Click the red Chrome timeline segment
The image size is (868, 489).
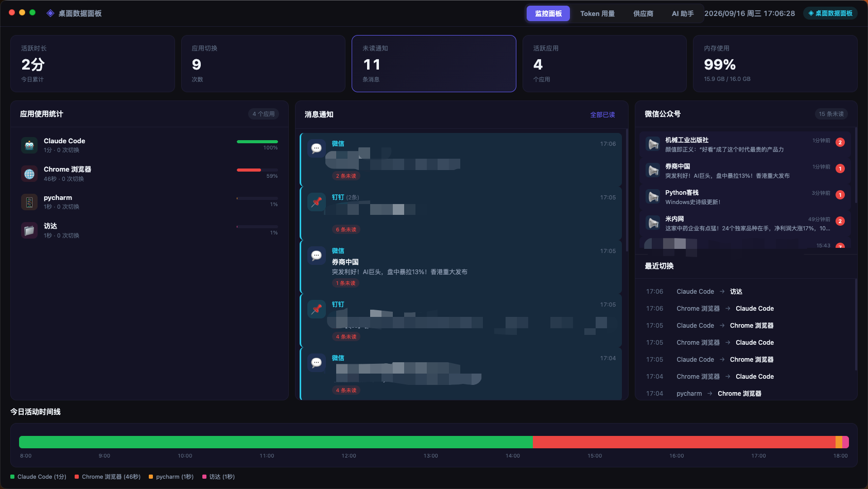point(684,442)
